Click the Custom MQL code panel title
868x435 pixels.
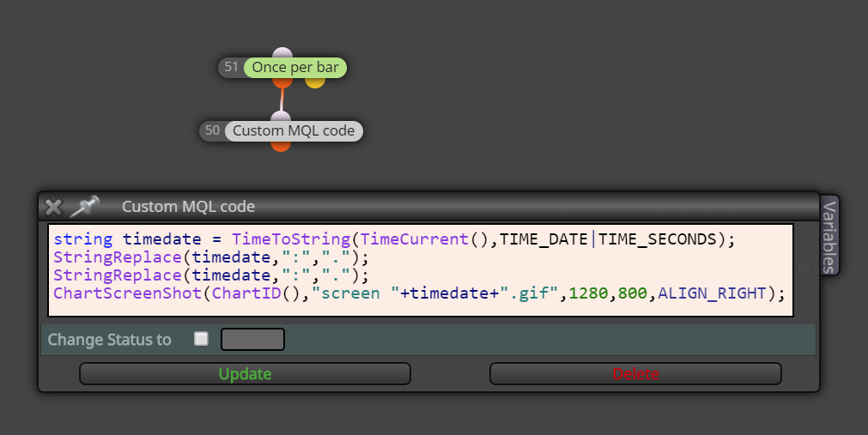188,207
